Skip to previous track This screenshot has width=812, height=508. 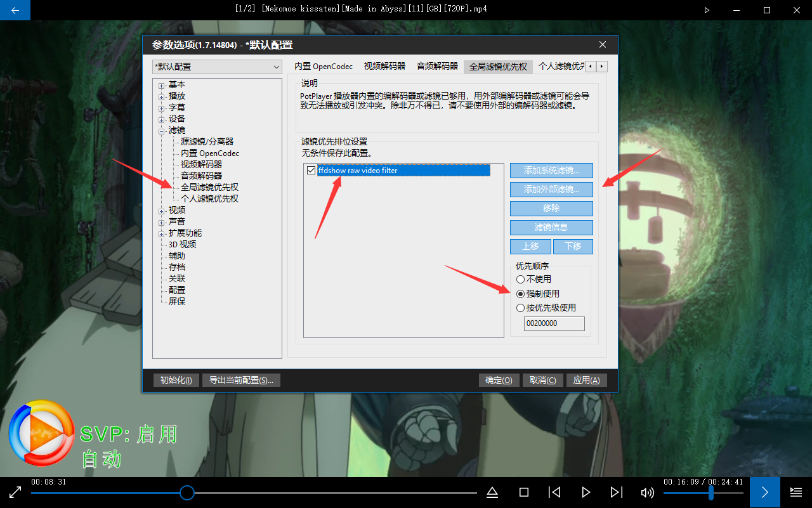click(x=554, y=492)
